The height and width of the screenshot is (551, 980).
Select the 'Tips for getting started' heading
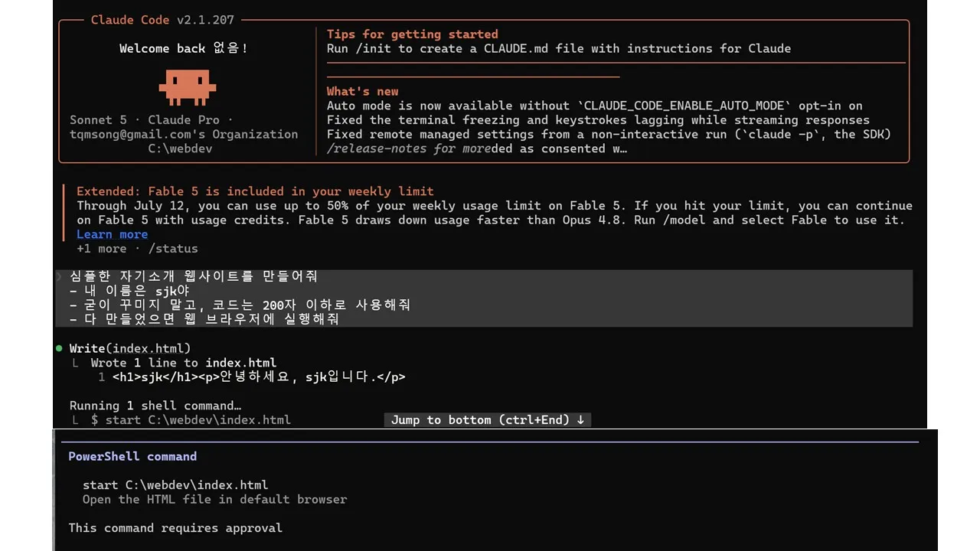[x=413, y=34]
